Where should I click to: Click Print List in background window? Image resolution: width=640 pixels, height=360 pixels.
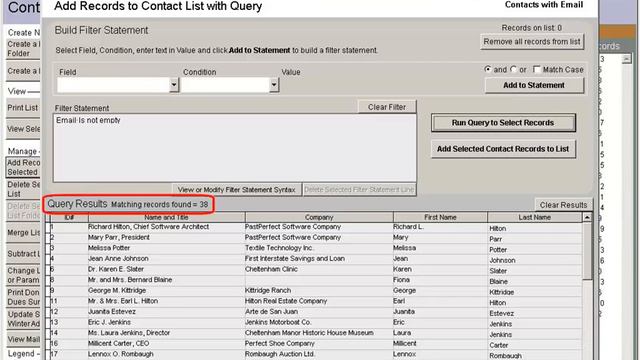(23, 108)
